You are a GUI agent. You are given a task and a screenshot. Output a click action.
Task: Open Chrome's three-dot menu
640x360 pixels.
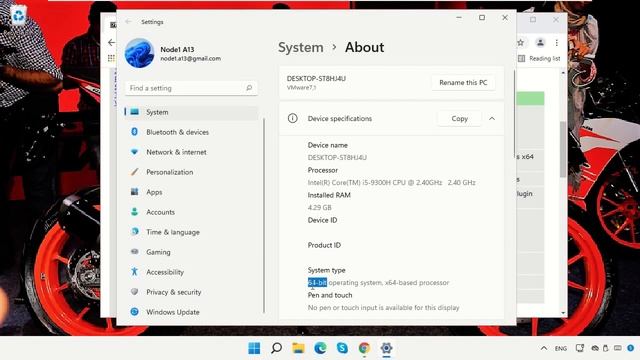pos(557,42)
